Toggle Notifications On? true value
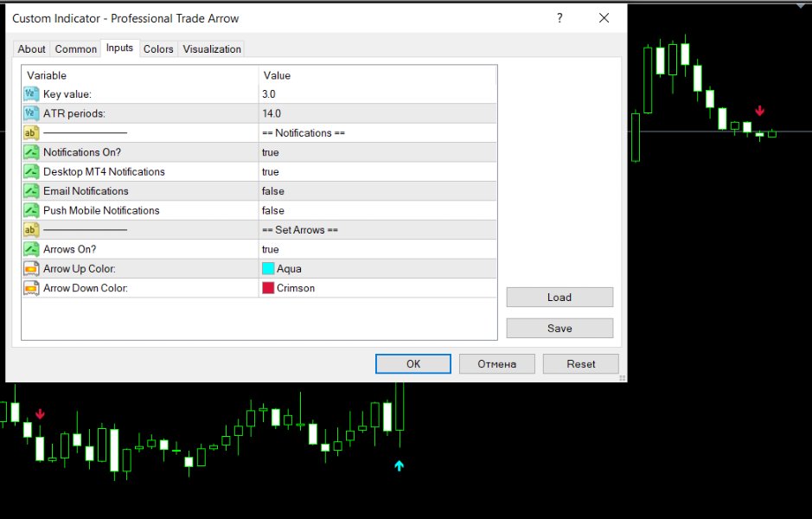 click(x=378, y=151)
